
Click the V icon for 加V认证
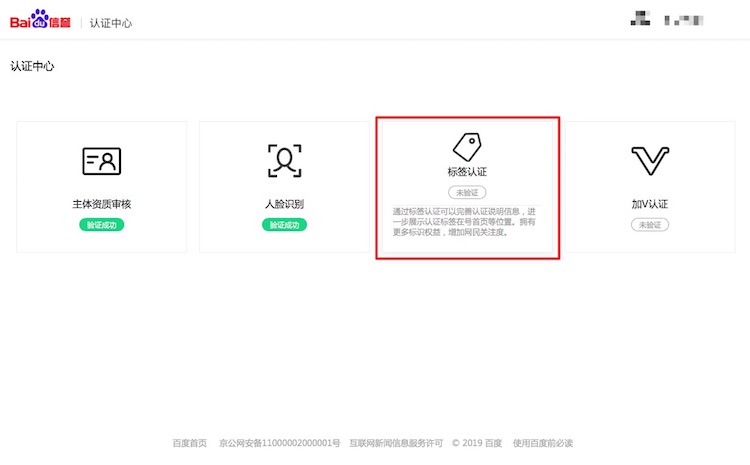(x=650, y=160)
